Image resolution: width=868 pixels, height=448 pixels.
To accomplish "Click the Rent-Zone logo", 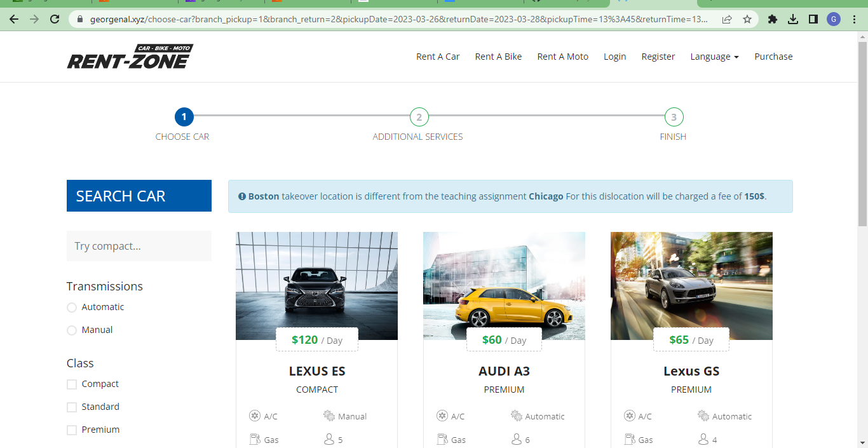I will [130, 57].
